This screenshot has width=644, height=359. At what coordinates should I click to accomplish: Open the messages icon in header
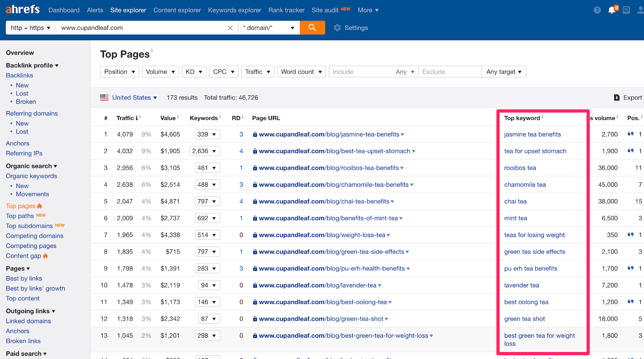click(x=626, y=10)
